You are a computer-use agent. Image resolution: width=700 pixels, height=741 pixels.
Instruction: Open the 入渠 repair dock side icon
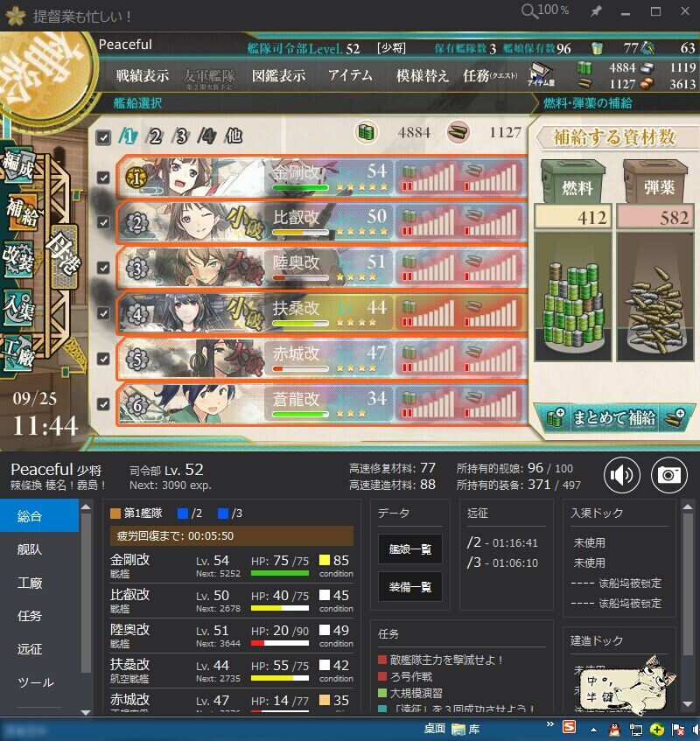[x=18, y=308]
